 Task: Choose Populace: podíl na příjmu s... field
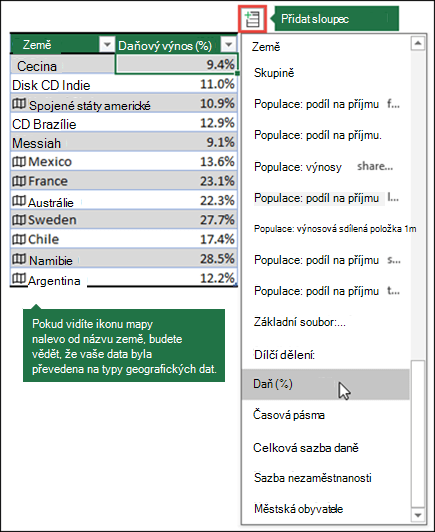pyautogui.click(x=327, y=260)
